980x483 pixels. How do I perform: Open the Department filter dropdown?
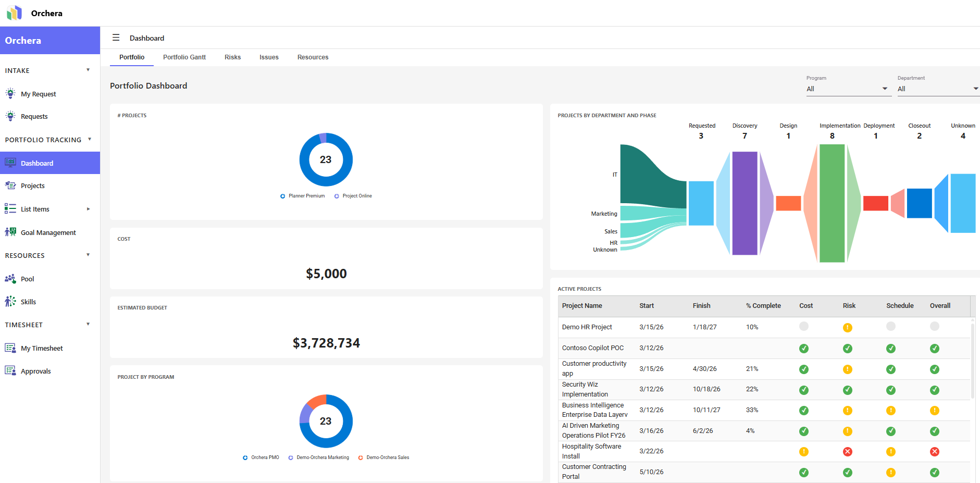coord(938,89)
